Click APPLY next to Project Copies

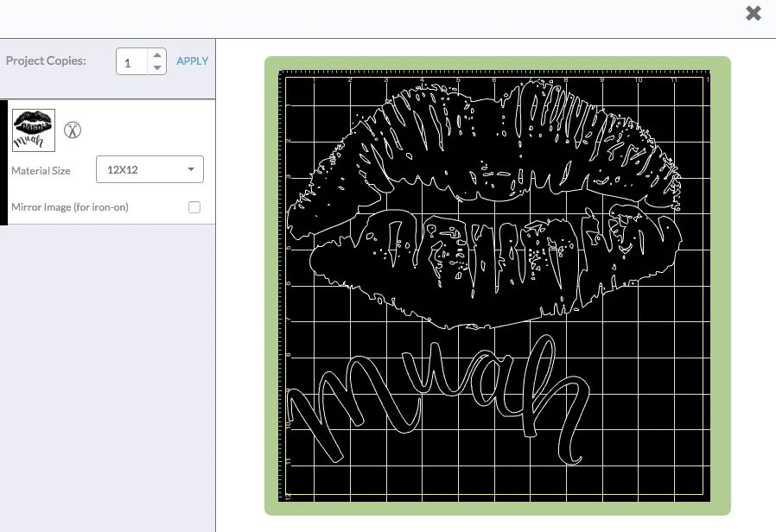pos(193,60)
